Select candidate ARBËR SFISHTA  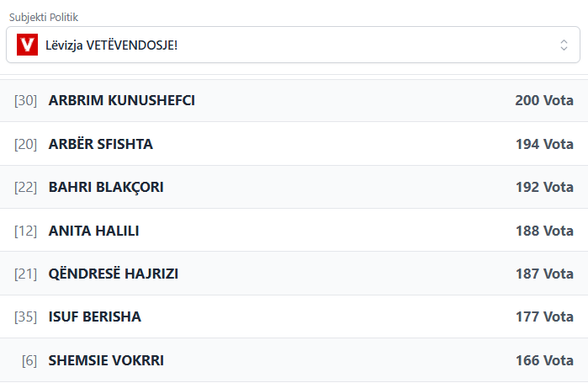(x=101, y=144)
